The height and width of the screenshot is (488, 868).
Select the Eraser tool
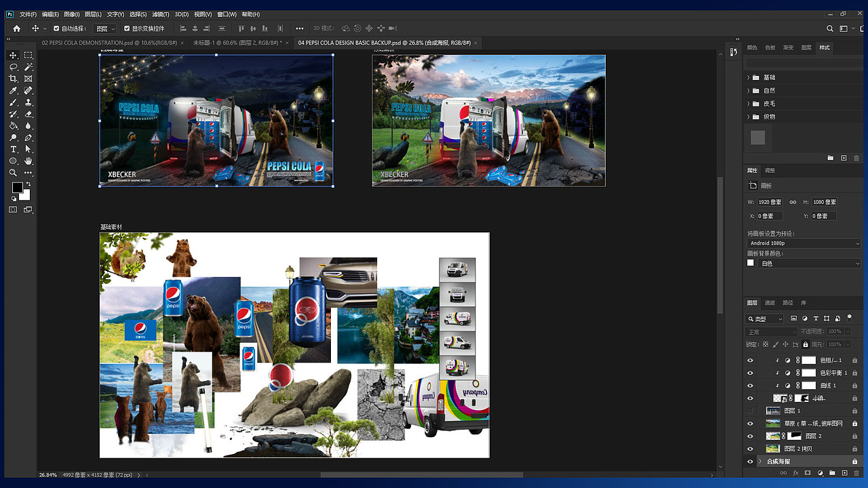28,114
